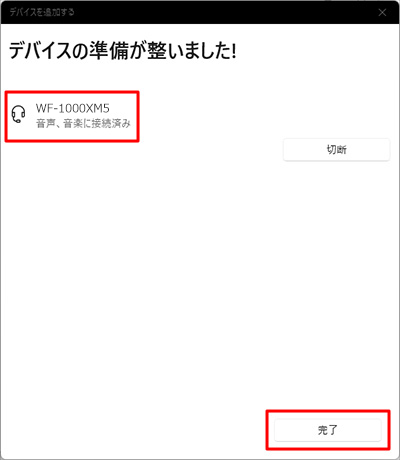Viewport: 400px width, 460px height.
Task: Dismiss the dialog using the top-right X icon
Action: click(x=382, y=12)
